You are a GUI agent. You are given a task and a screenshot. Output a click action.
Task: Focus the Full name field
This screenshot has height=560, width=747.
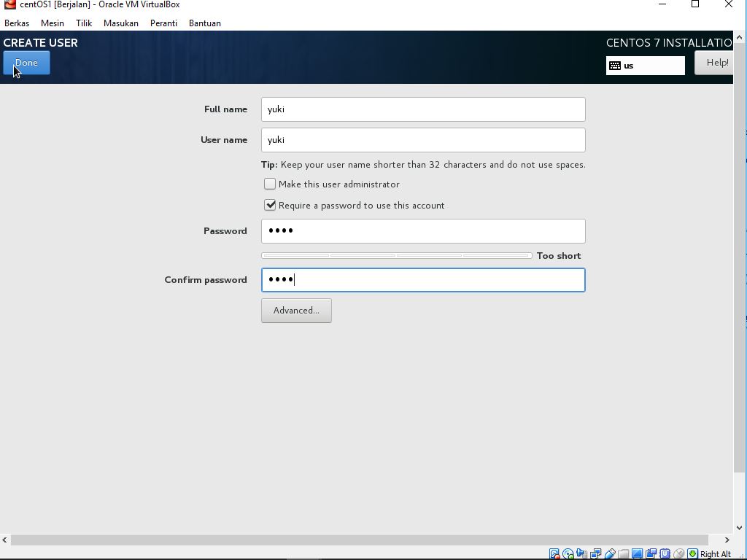[423, 109]
